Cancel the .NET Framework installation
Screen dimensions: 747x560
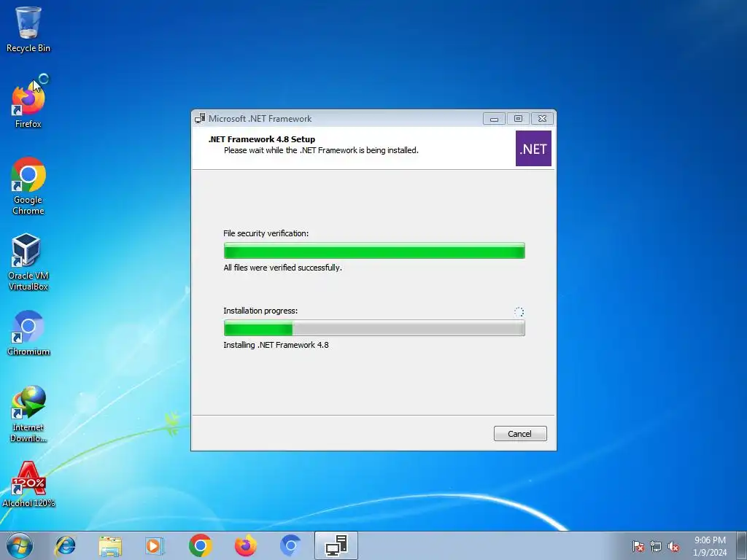520,434
